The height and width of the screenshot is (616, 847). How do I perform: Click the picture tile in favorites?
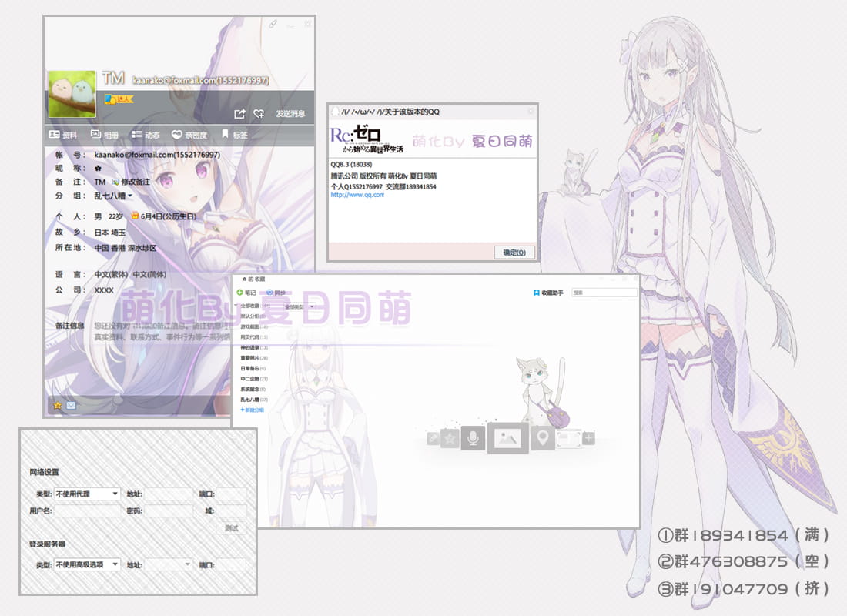click(507, 437)
